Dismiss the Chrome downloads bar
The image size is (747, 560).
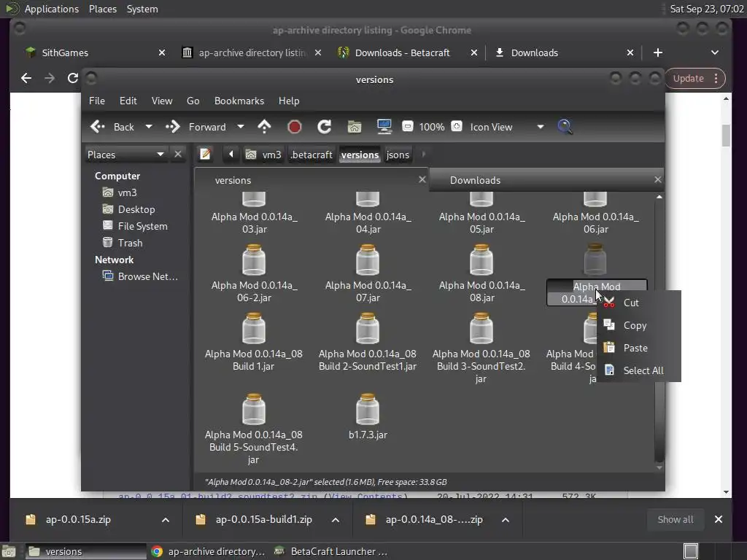(x=719, y=519)
